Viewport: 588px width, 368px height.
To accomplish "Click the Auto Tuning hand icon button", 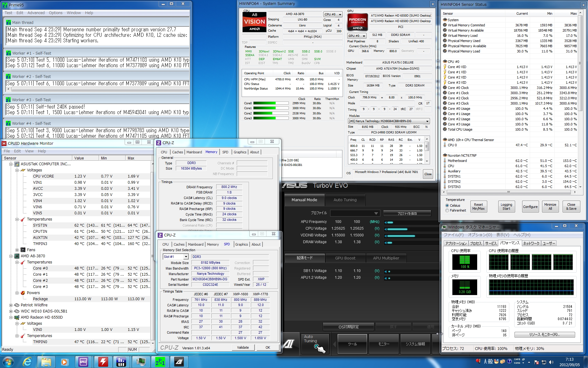I will click(319, 348).
